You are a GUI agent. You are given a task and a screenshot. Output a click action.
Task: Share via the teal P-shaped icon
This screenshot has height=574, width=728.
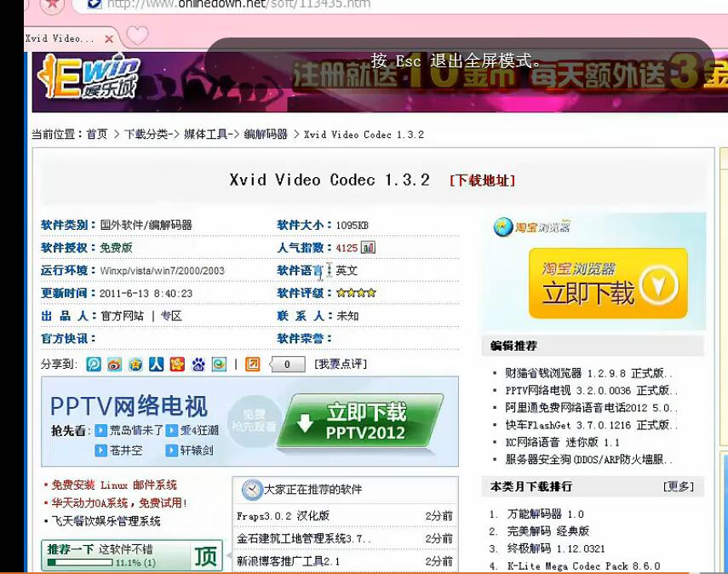click(x=94, y=364)
